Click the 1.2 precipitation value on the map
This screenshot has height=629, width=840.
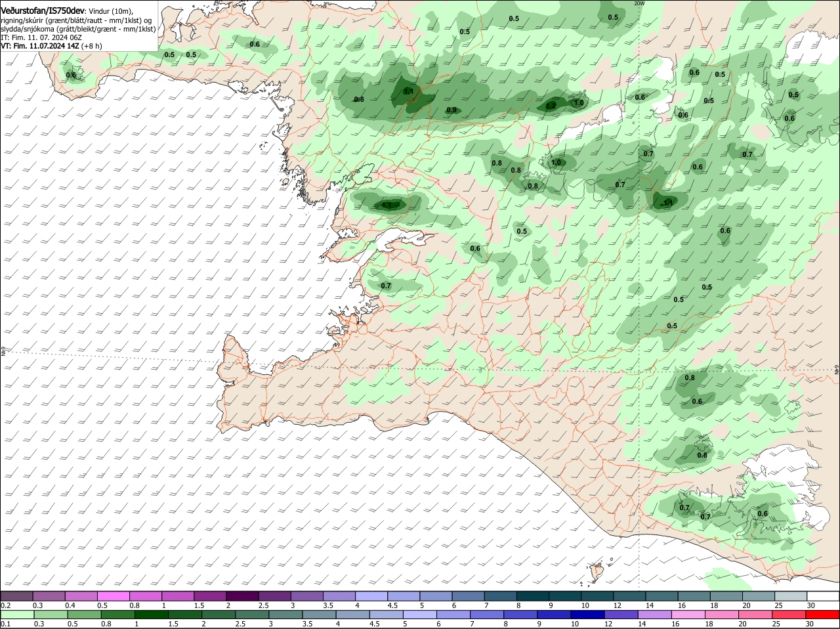[551, 106]
